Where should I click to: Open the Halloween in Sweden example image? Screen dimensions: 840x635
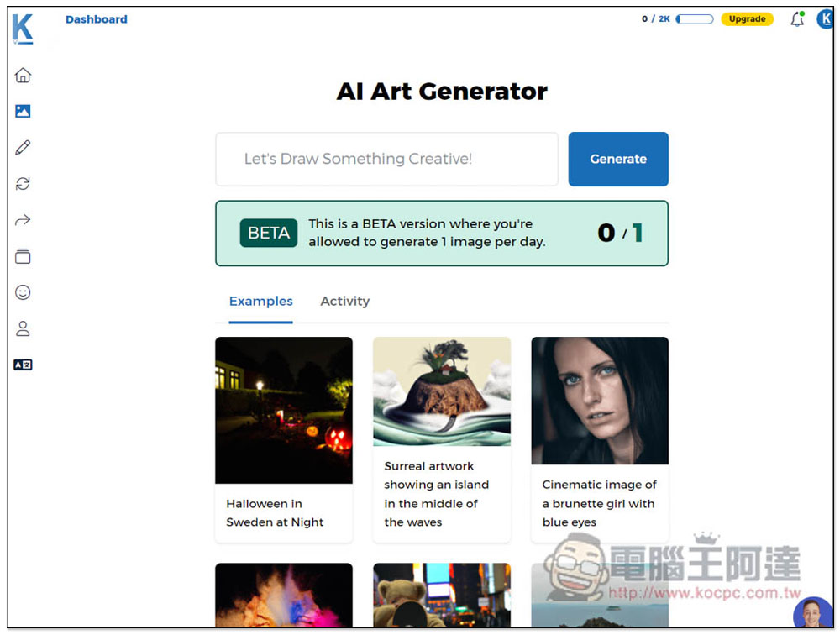point(284,410)
